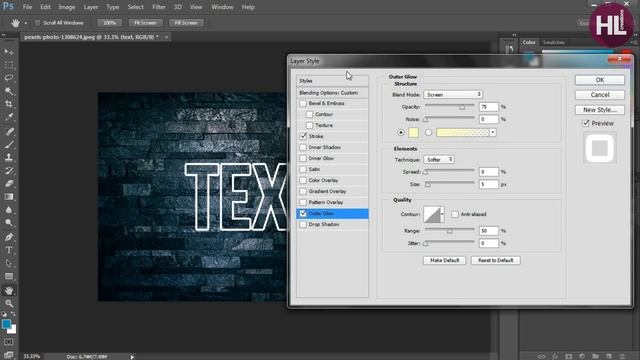Select the Hand tool in toolbox
Viewport: 640px width, 360px height.
pos(9,291)
